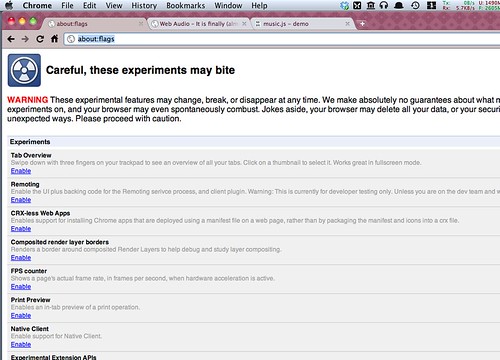Click the bank building menu bar icon

click(x=371, y=5)
